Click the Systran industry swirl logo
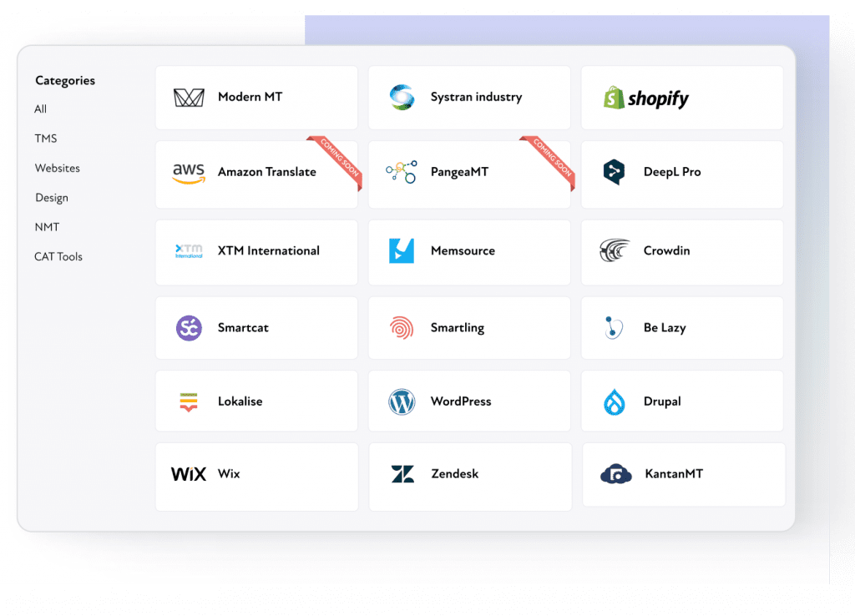 click(402, 98)
